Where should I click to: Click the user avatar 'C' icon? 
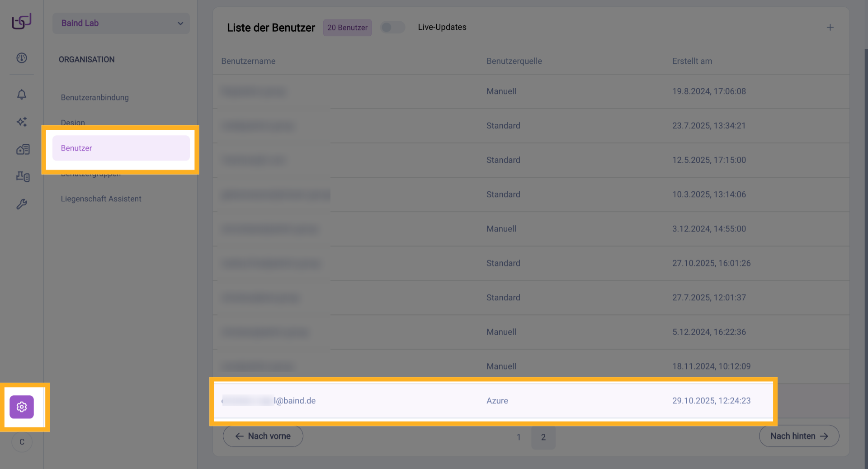(22, 442)
